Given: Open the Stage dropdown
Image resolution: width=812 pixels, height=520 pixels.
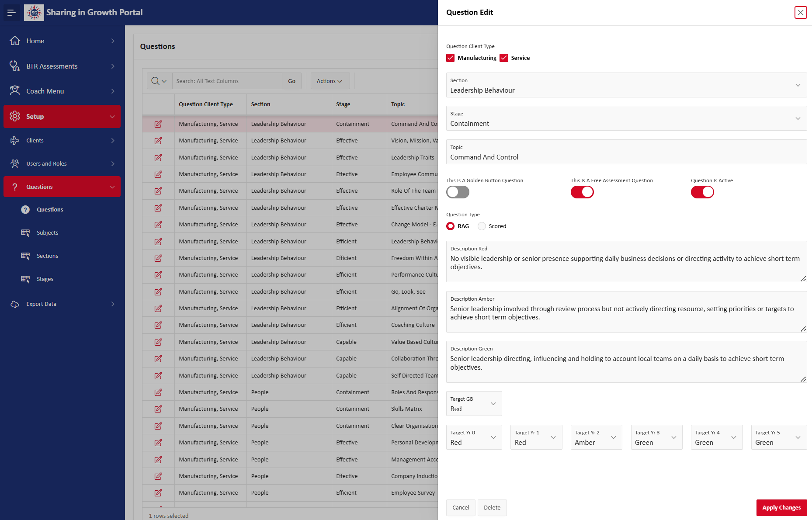Looking at the screenshot, I should [x=626, y=118].
